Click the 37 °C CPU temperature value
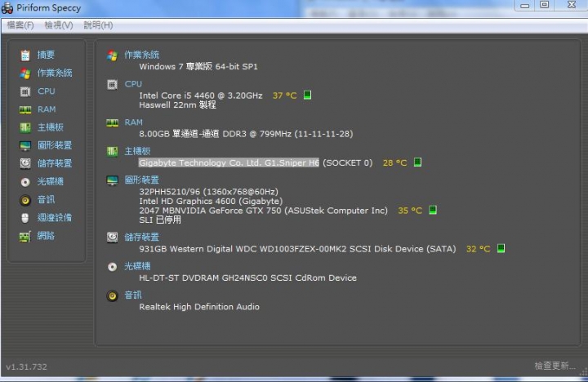Viewport: 588px width, 382px height. click(x=285, y=95)
